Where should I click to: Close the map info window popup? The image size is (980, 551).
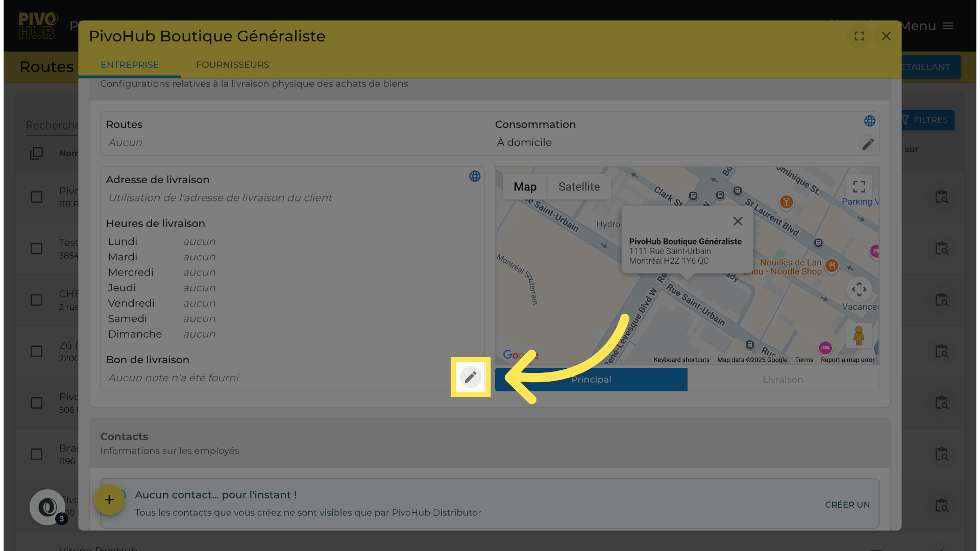pyautogui.click(x=738, y=221)
